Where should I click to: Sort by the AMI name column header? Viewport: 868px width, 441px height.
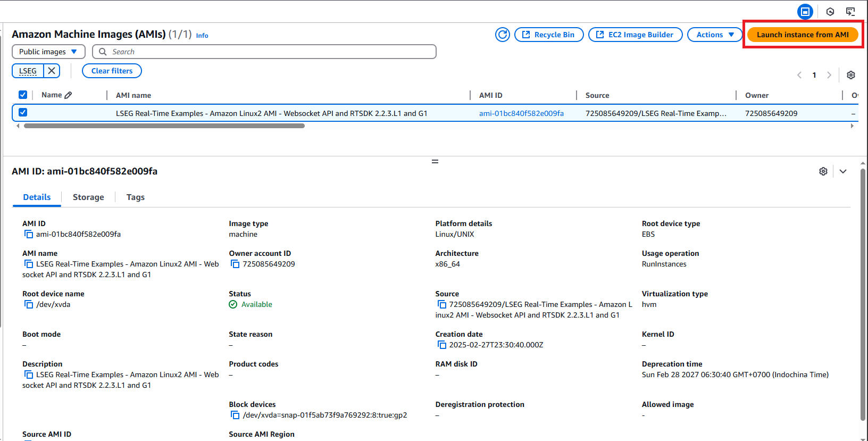(x=133, y=95)
